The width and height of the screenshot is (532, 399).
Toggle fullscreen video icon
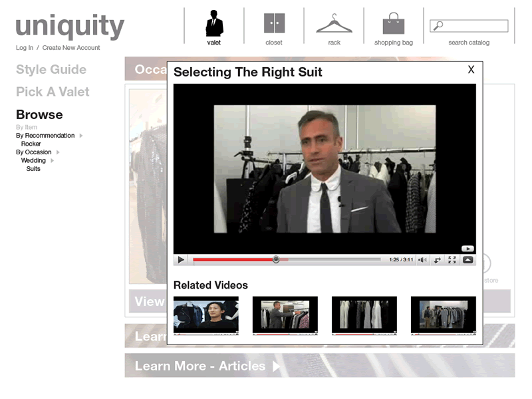point(452,260)
